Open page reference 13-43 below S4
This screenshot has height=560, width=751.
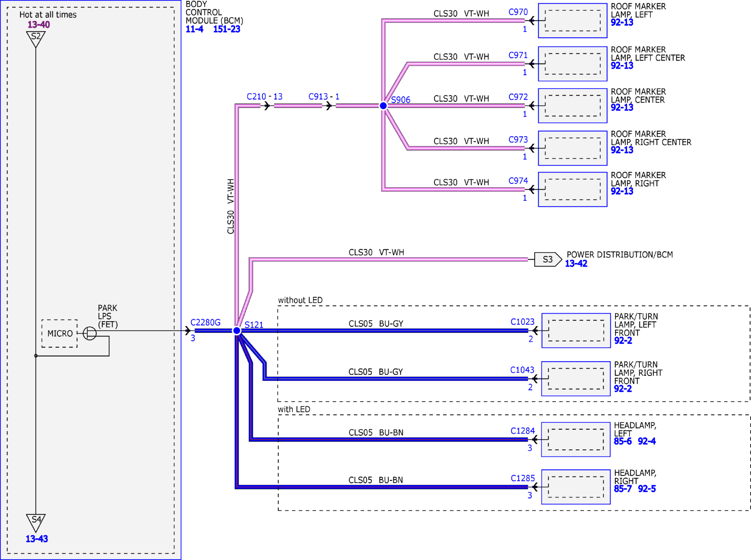(37, 539)
